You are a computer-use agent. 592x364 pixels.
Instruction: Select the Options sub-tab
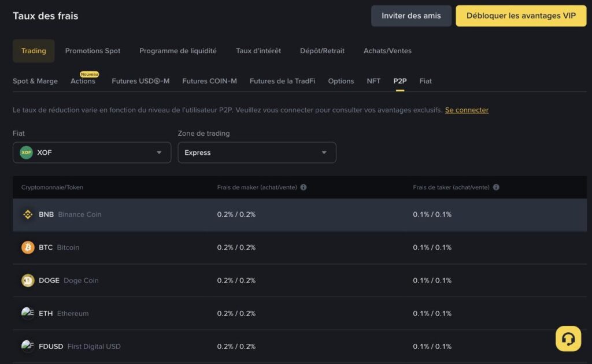click(341, 81)
